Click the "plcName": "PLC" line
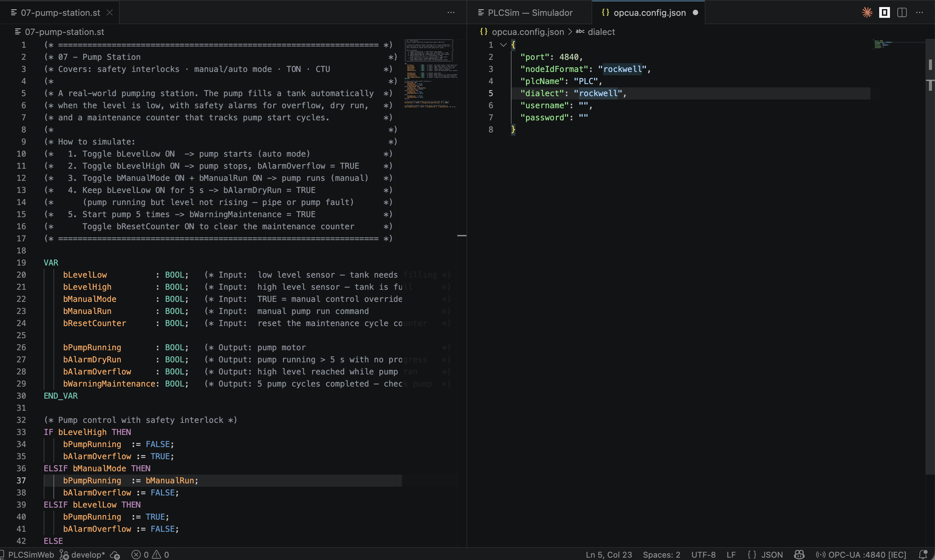The width and height of the screenshot is (935, 560). click(x=561, y=81)
